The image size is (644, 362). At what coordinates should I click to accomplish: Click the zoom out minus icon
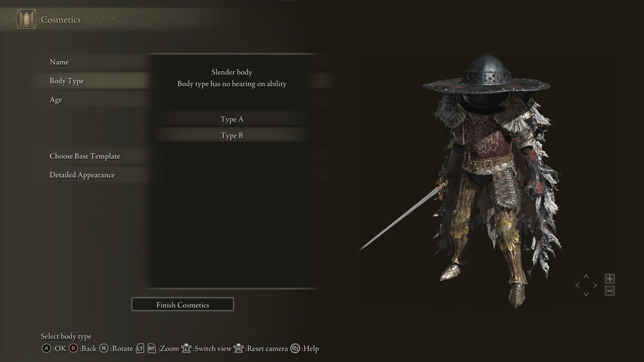[610, 291]
